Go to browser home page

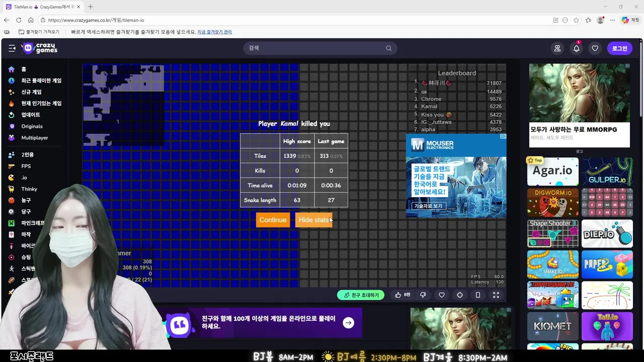(x=31, y=20)
